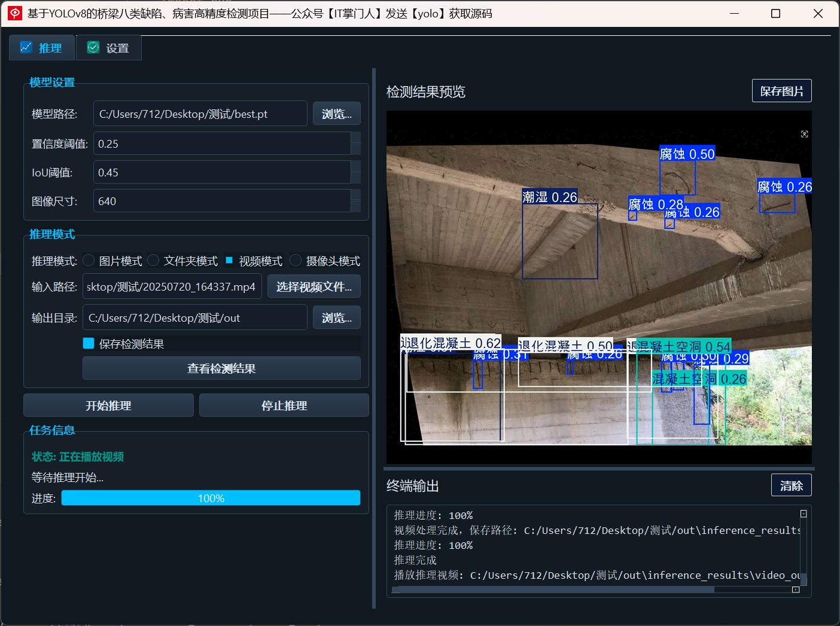This screenshot has height=626, width=840.
Task: Switch to 摄像头模式
Action: pos(295,260)
